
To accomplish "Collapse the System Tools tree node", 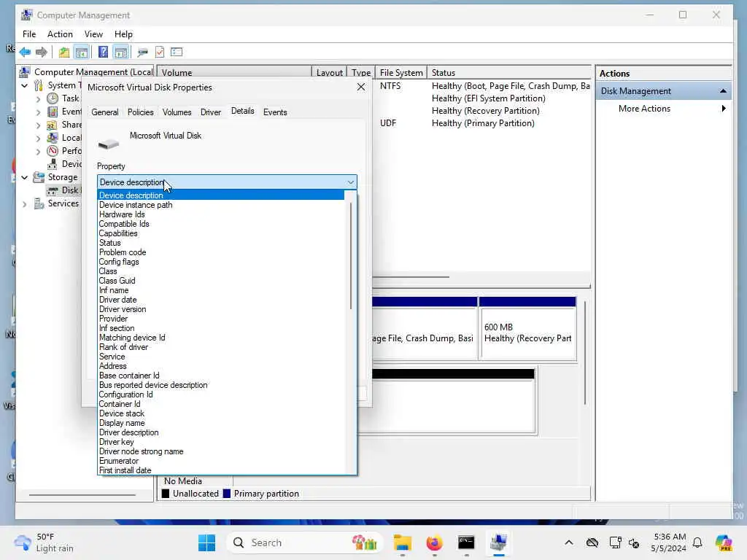I will (x=25, y=86).
